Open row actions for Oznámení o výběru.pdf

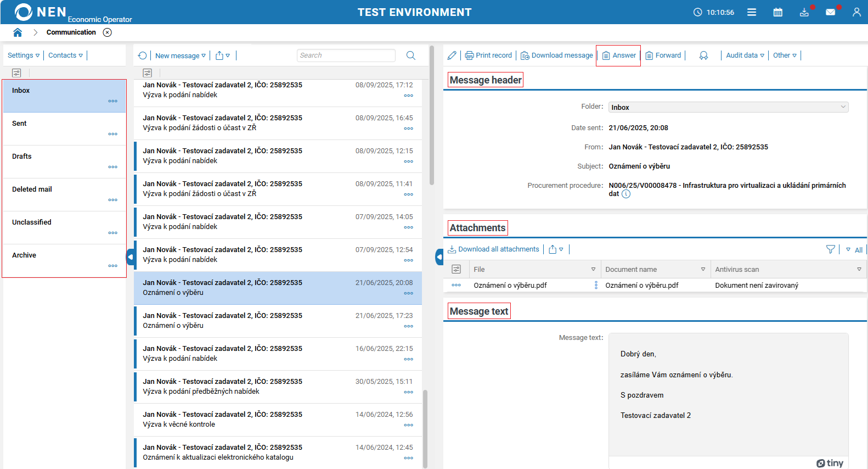456,285
